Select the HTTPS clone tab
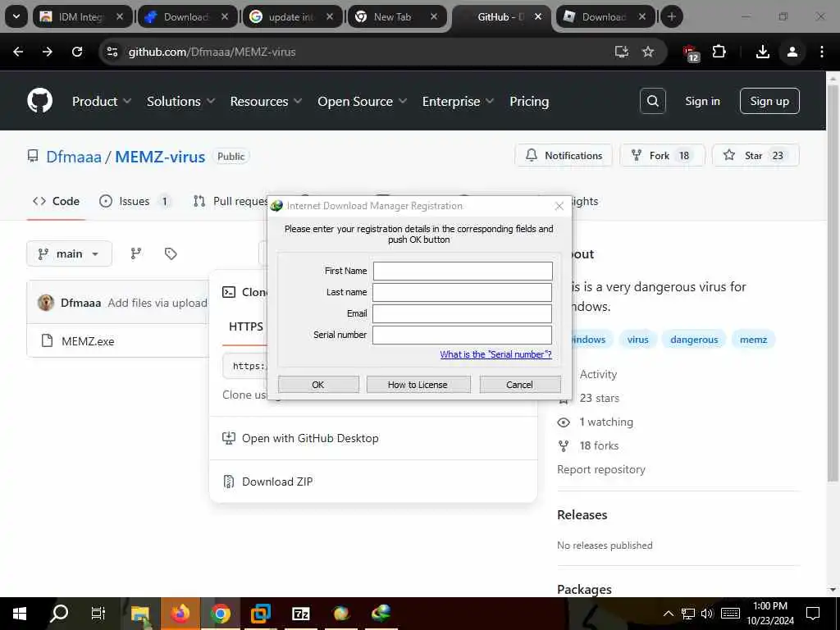Viewport: 840px width, 630px height. click(x=246, y=326)
